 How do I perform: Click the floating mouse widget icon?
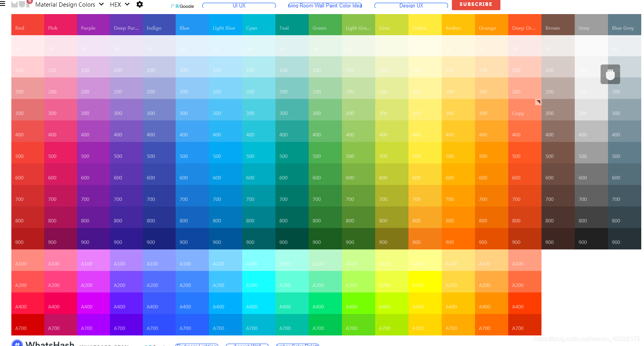(x=610, y=74)
